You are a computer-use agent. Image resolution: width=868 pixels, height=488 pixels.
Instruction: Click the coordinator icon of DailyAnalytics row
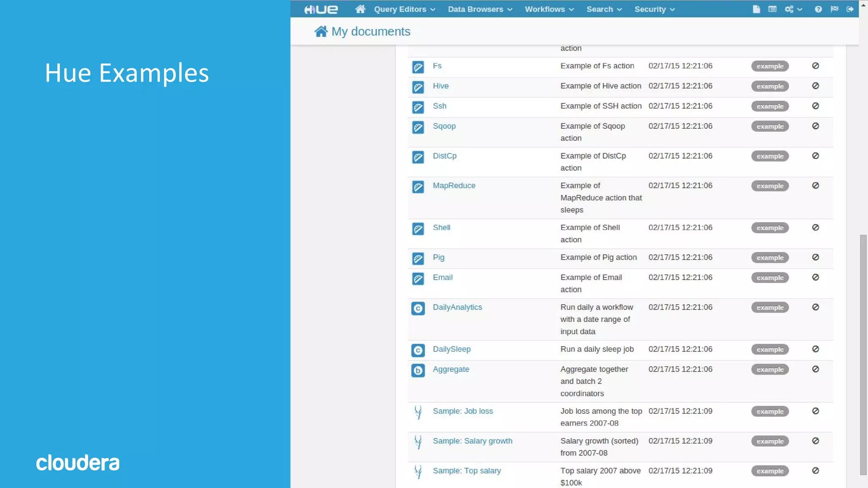(418, 308)
